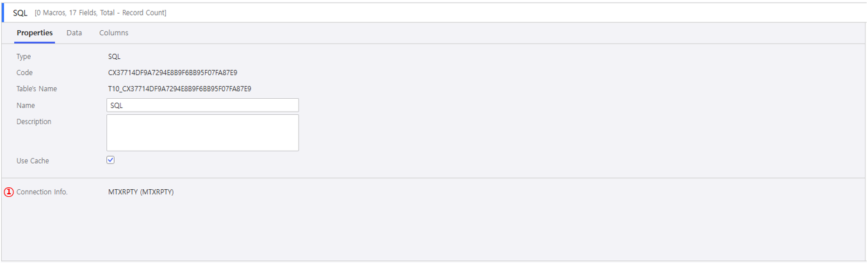
Task: Click the macros and fields summary text
Action: [x=101, y=13]
